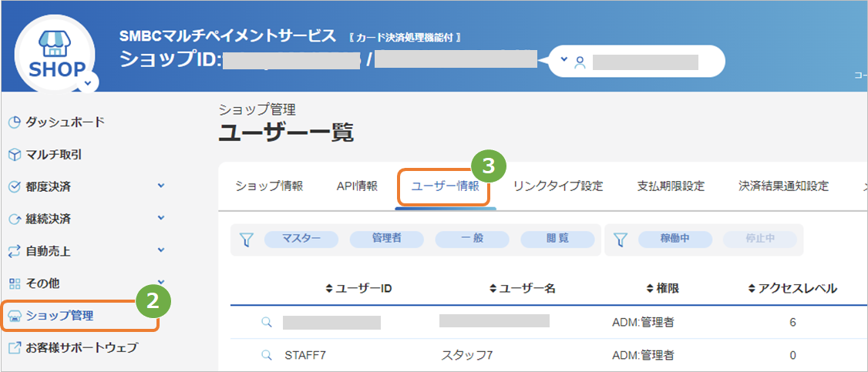Toggle the 管理者 role filter
This screenshot has width=868, height=372.
pyautogui.click(x=387, y=239)
